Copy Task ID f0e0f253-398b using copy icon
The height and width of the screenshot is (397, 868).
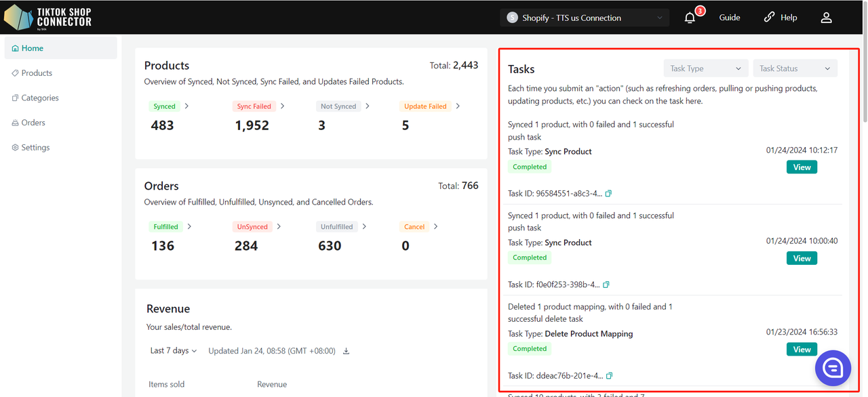[606, 285]
